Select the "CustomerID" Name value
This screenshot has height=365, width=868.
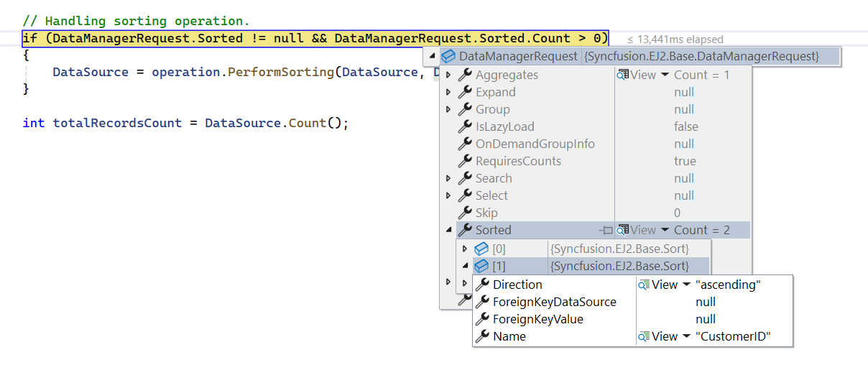tap(733, 336)
